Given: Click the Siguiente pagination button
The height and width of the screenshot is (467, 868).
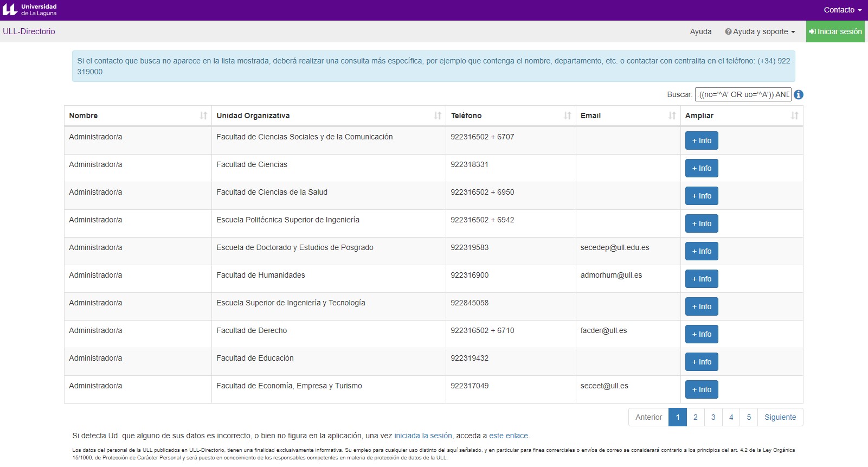Looking at the screenshot, I should [780, 417].
